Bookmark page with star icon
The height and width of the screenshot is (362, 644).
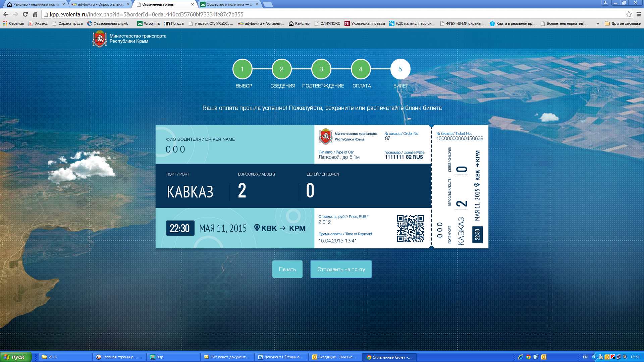[x=629, y=14]
